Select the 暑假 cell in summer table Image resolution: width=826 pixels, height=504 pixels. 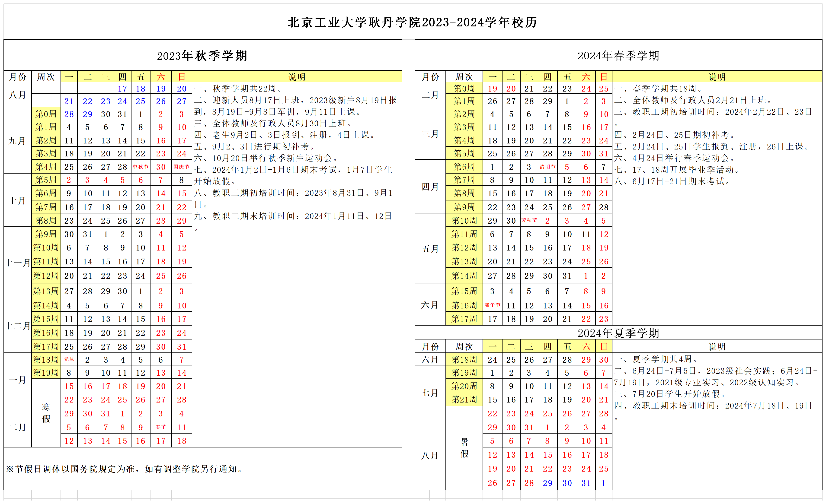[464, 448]
